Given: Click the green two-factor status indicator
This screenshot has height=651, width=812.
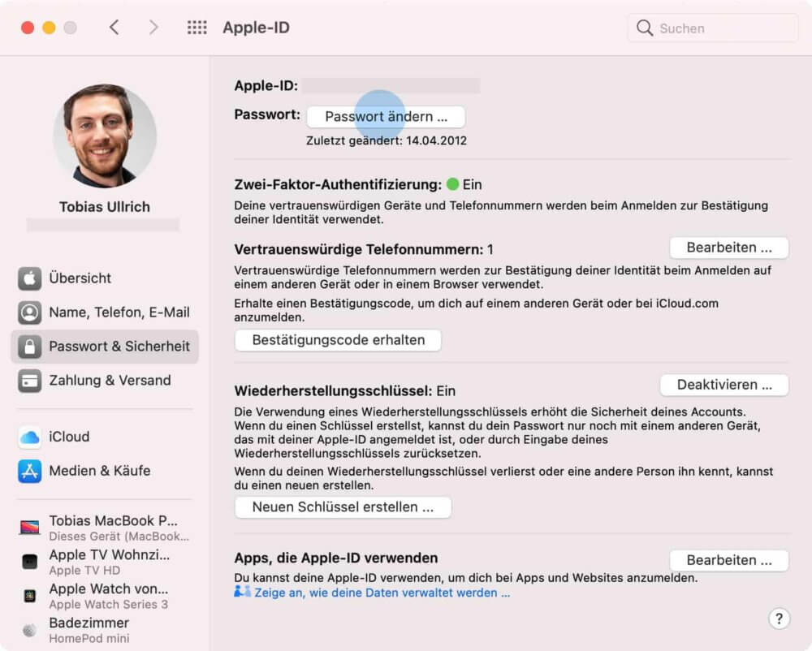Looking at the screenshot, I should 452,184.
